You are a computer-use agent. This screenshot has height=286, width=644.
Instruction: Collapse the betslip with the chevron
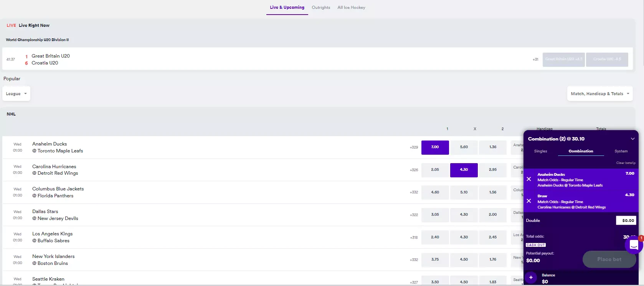coord(632,139)
